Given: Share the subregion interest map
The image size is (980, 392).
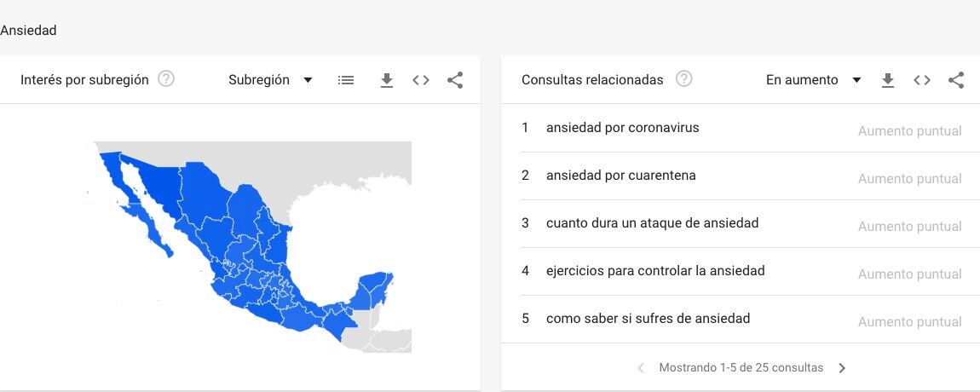Looking at the screenshot, I should (x=455, y=80).
